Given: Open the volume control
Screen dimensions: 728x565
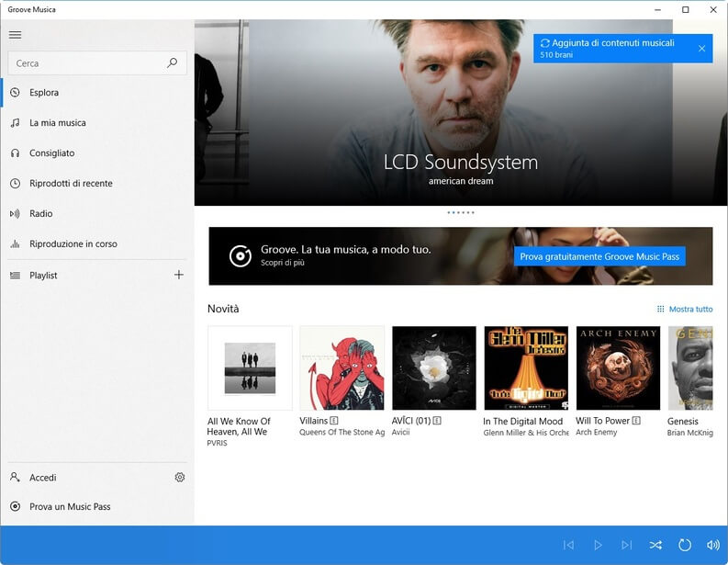Looking at the screenshot, I should 713,545.
